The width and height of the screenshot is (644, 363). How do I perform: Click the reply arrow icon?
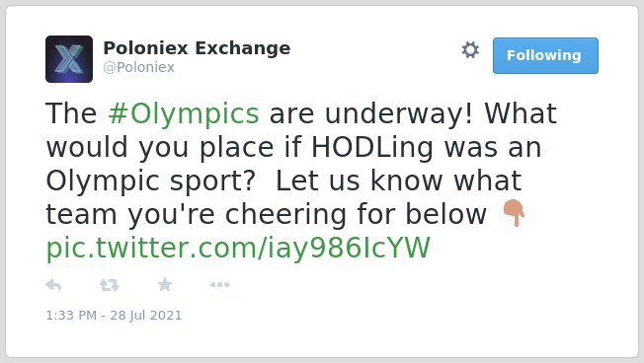[x=53, y=285]
